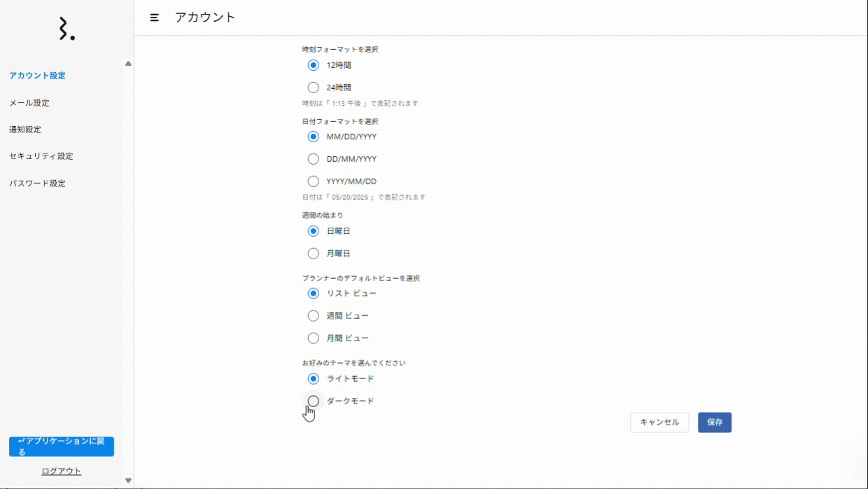Open パスワード設定 page
The height and width of the screenshot is (489, 868).
[x=37, y=184]
